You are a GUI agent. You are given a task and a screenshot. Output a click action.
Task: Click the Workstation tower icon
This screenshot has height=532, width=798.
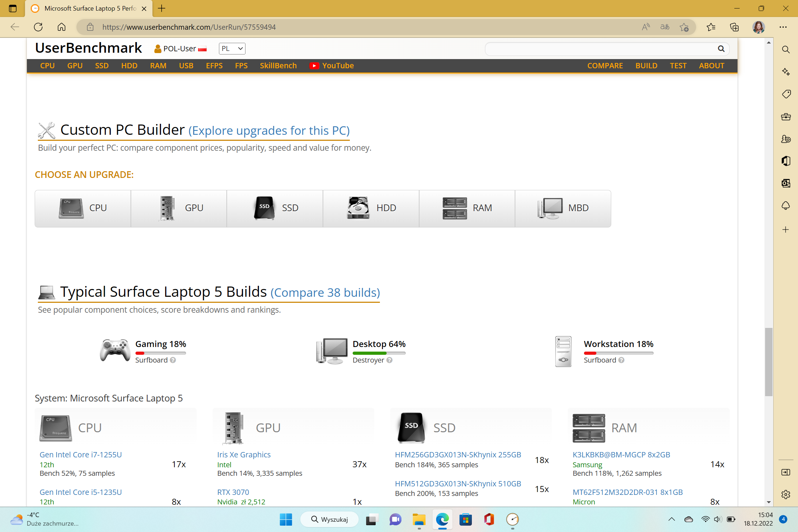563,351
